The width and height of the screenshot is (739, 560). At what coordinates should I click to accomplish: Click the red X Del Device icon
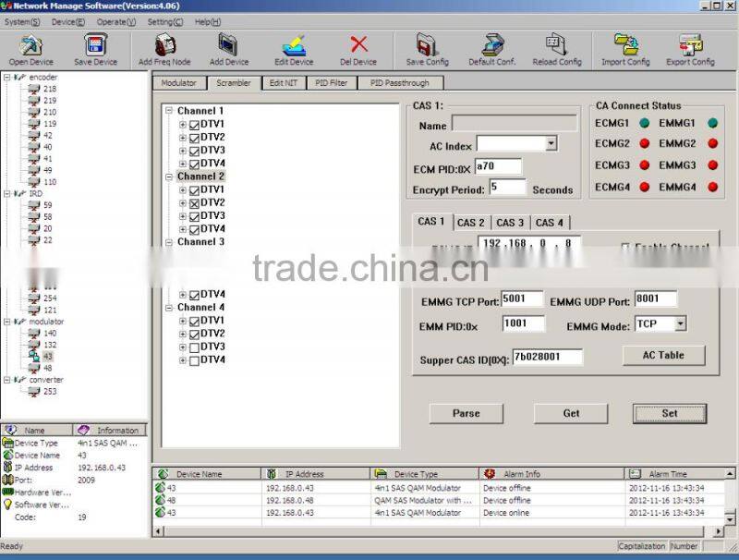(358, 46)
